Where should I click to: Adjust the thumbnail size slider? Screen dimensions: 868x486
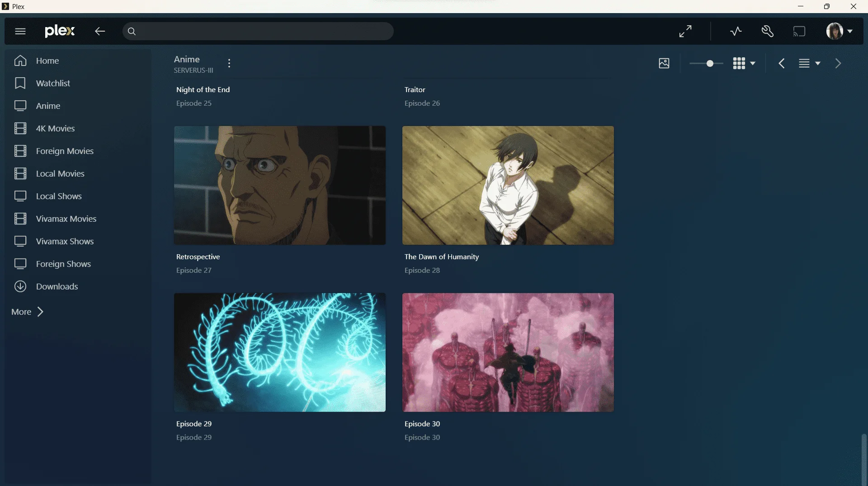click(x=706, y=63)
